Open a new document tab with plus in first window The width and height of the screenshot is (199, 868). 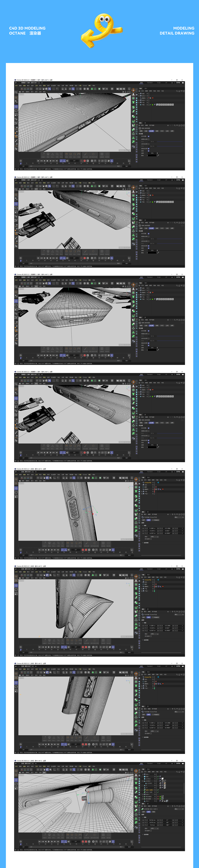click(42, 83)
